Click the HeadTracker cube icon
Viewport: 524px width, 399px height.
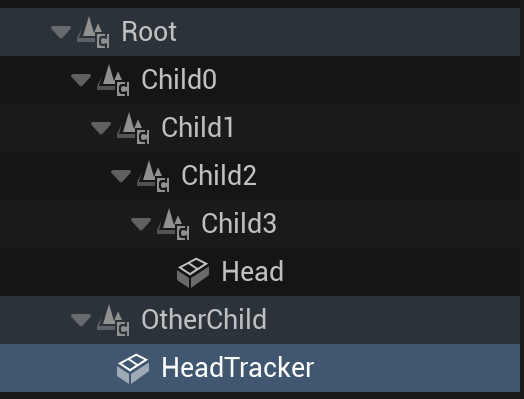pyautogui.click(x=133, y=368)
